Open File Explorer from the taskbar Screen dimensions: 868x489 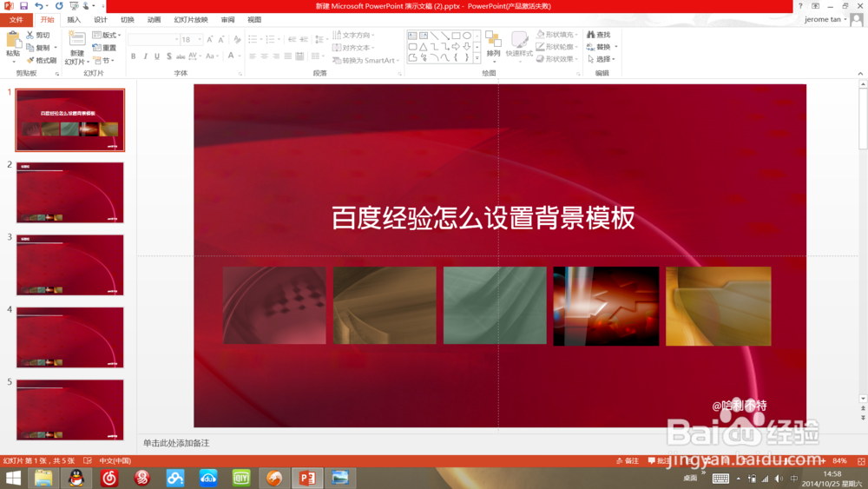coord(43,478)
